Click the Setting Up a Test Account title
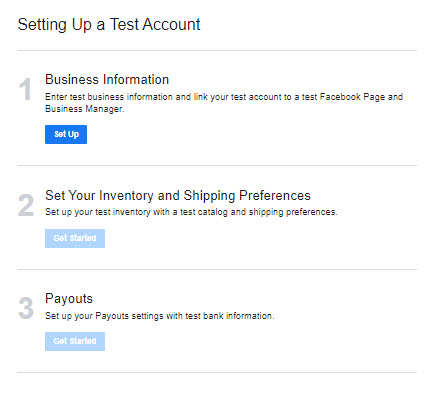 [109, 25]
